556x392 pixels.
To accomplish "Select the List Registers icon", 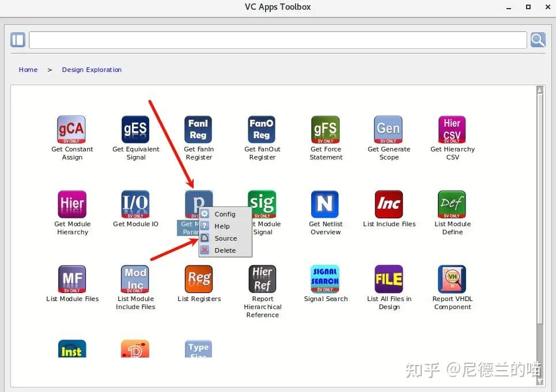I will pyautogui.click(x=199, y=279).
